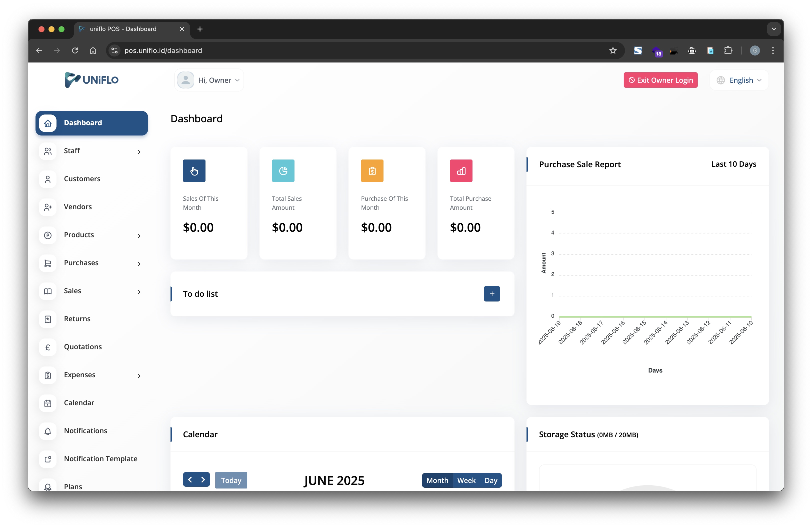Click the Notifications bell icon

pyautogui.click(x=48, y=431)
